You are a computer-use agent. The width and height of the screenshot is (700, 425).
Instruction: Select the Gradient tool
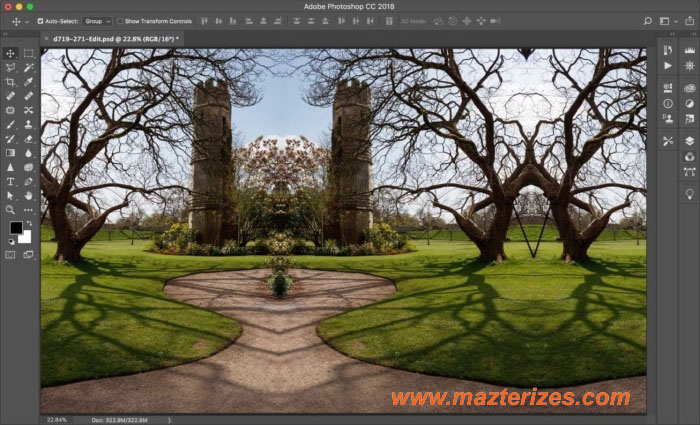click(x=10, y=153)
